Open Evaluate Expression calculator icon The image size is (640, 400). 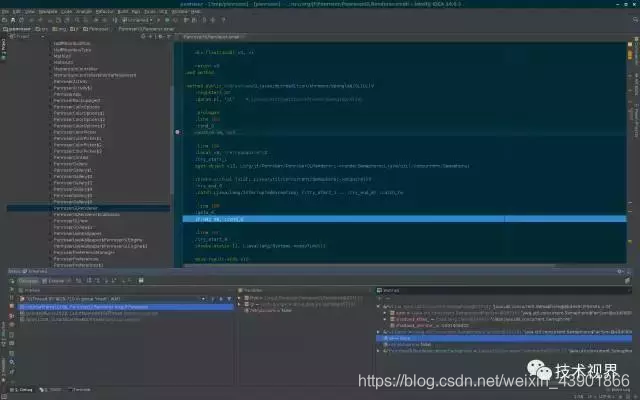141,280
